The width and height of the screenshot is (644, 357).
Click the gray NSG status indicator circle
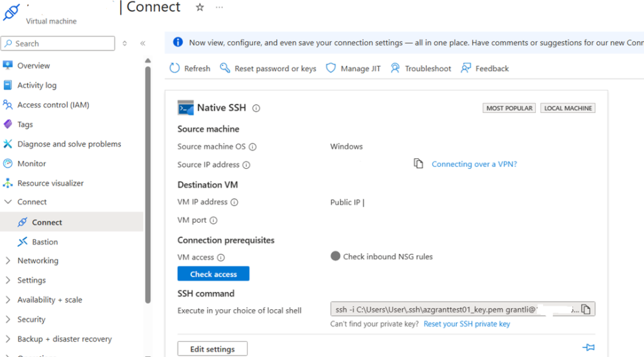pyautogui.click(x=335, y=256)
